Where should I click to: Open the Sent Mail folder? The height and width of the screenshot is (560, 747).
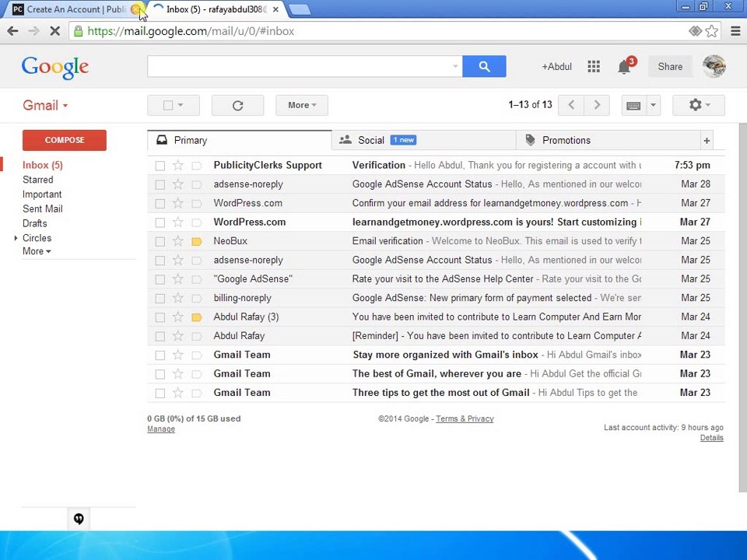(42, 208)
